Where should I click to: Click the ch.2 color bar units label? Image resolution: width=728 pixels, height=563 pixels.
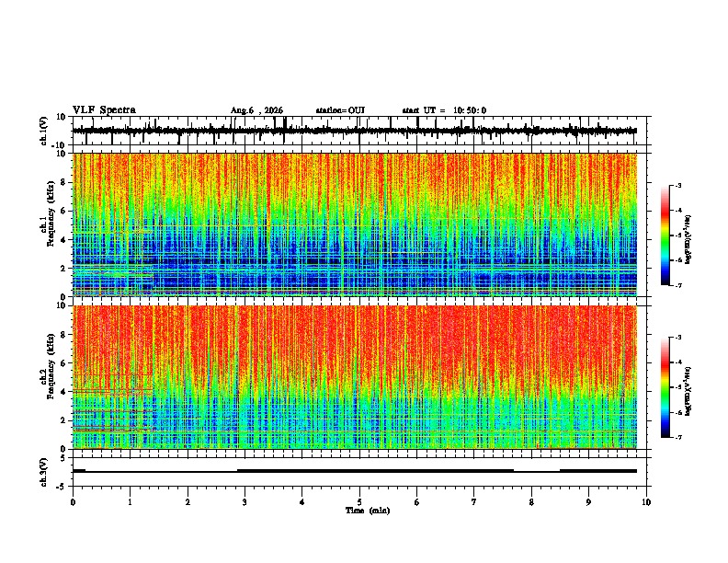tap(688, 390)
